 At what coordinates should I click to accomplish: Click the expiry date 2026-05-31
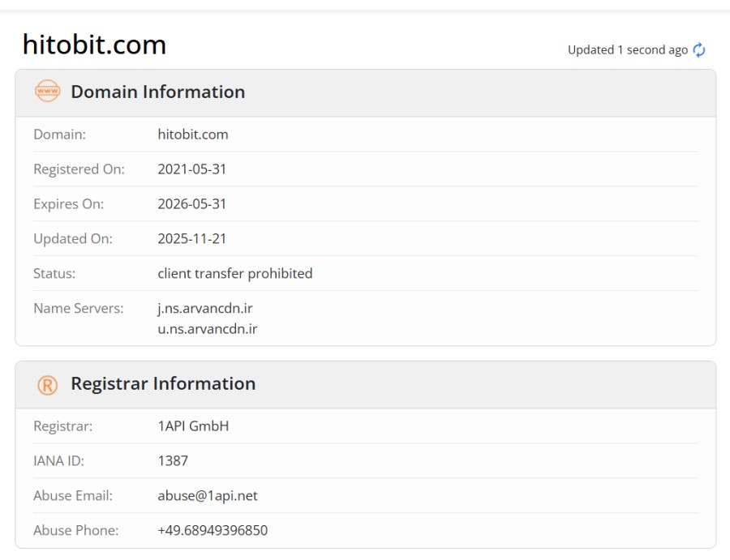[191, 204]
